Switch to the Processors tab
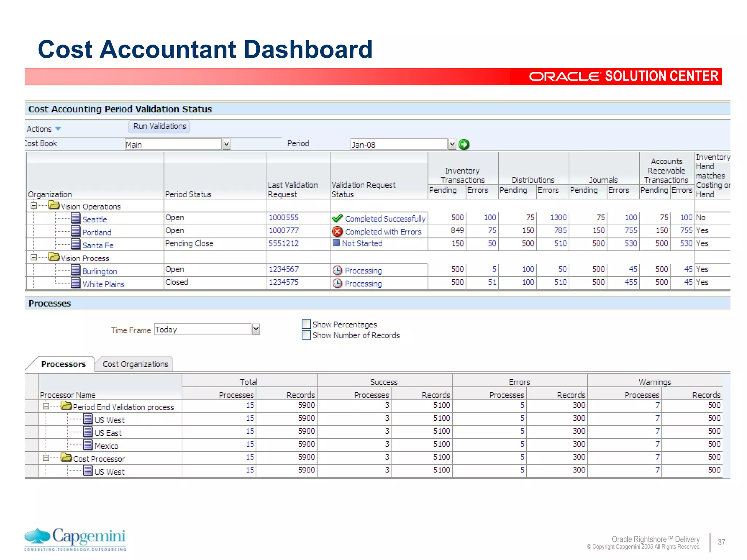The height and width of the screenshot is (560, 747). tap(63, 364)
